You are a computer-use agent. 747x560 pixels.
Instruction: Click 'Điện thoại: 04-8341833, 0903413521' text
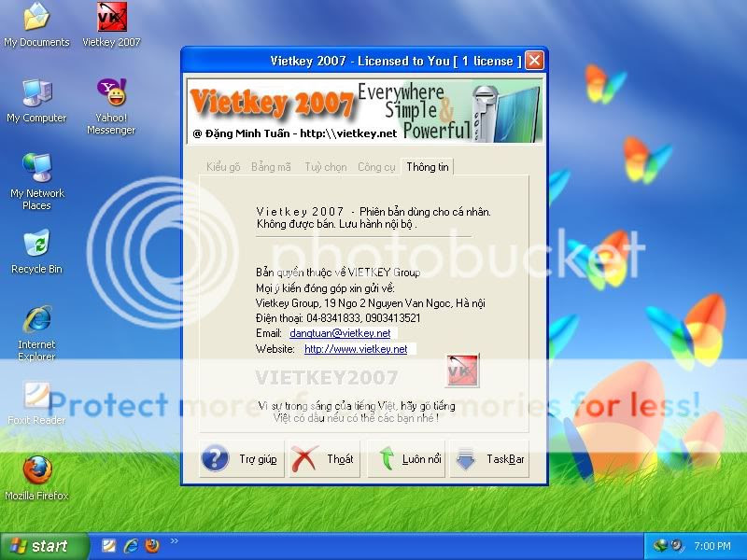pyautogui.click(x=338, y=318)
